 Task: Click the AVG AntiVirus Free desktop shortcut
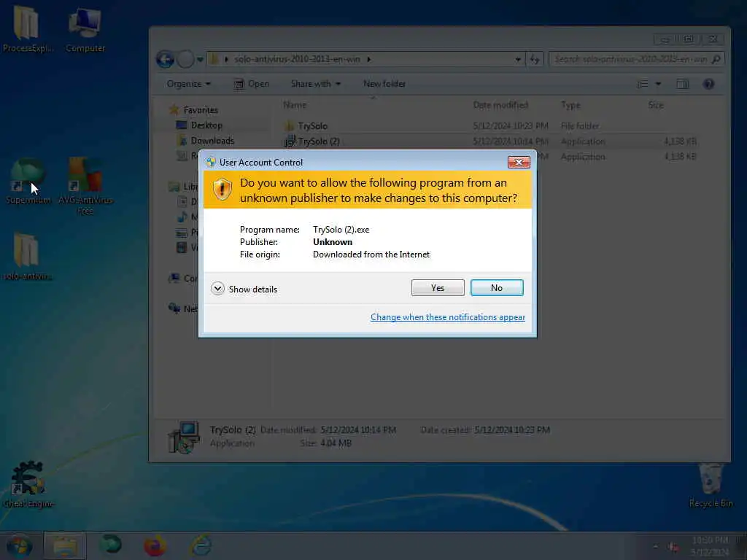pos(85,186)
